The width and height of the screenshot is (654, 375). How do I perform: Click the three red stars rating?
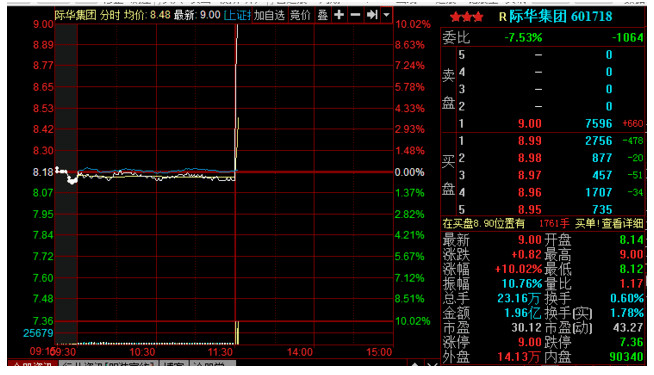click(467, 17)
